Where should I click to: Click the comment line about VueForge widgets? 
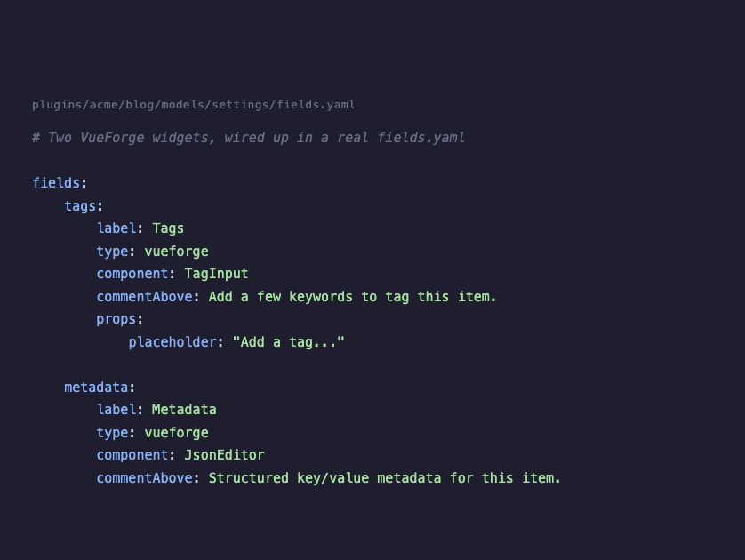pos(248,138)
